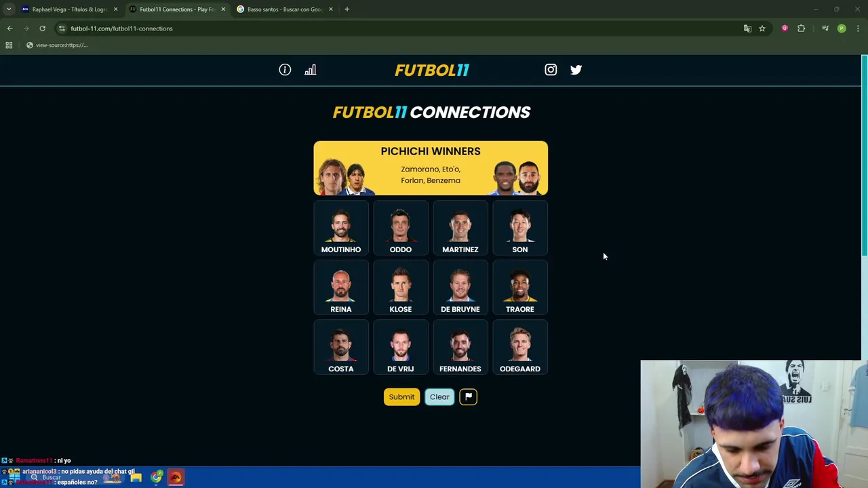Open site information icon in address bar
This screenshot has height=488, width=868.
(62, 28)
